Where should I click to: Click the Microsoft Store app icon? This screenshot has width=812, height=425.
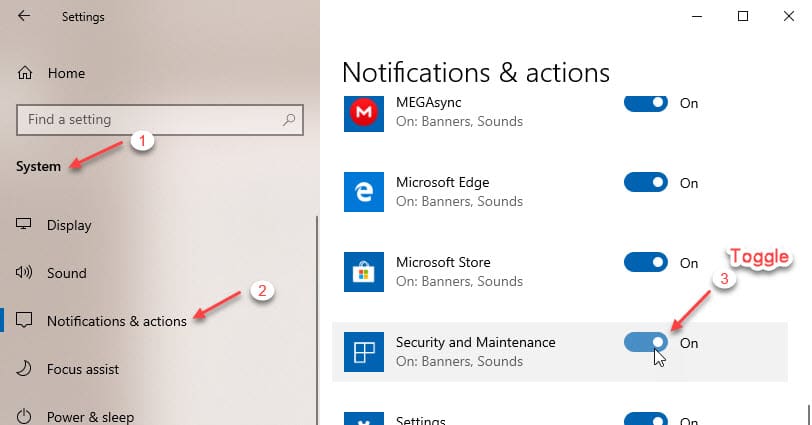point(364,272)
